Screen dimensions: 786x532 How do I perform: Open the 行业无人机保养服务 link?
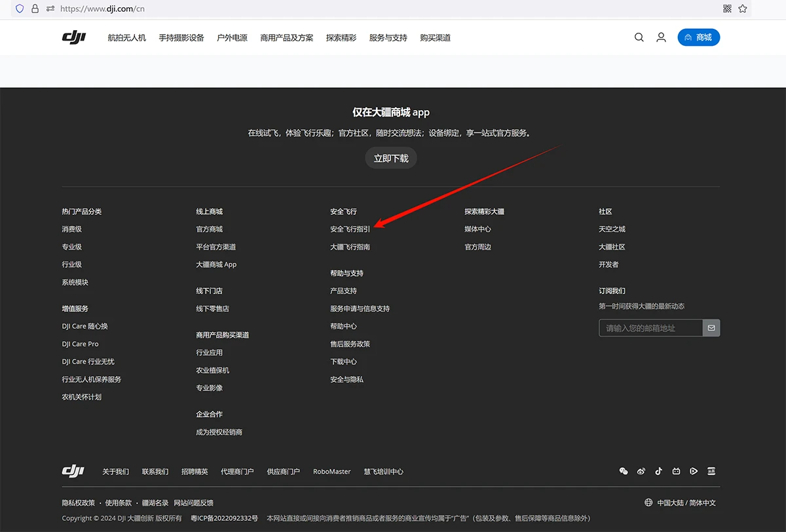pyautogui.click(x=92, y=379)
